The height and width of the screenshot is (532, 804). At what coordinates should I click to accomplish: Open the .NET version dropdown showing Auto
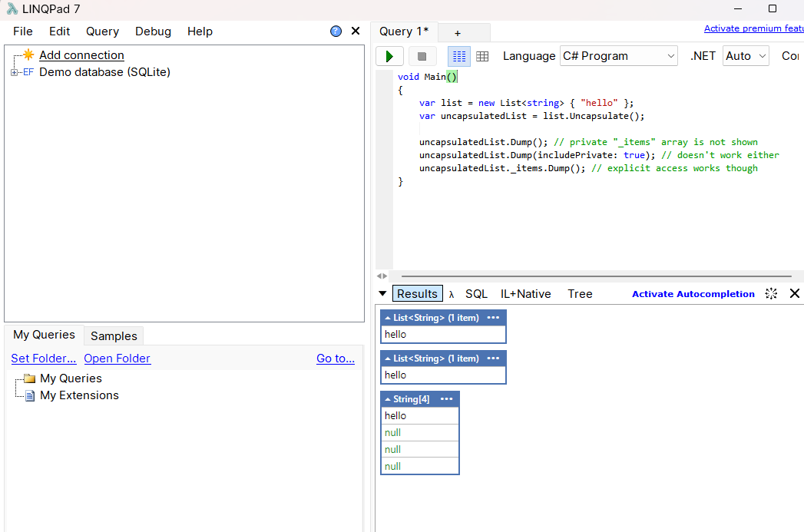point(746,56)
